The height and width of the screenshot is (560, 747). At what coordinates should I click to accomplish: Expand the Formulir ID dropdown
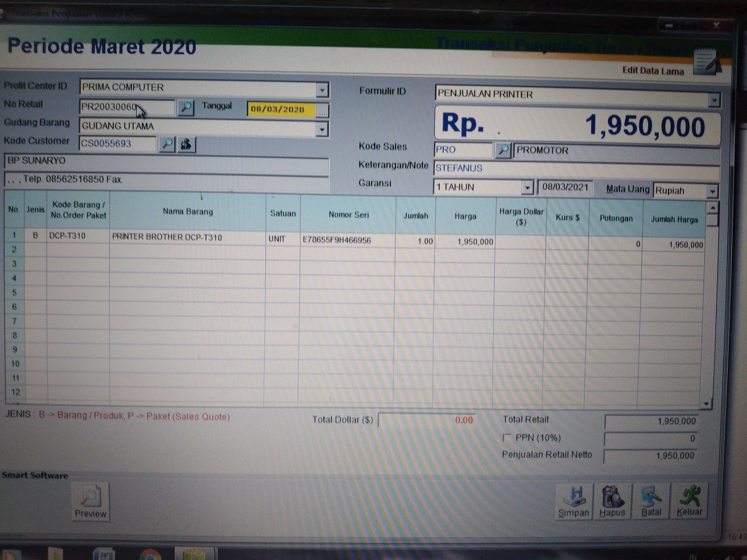714,100
